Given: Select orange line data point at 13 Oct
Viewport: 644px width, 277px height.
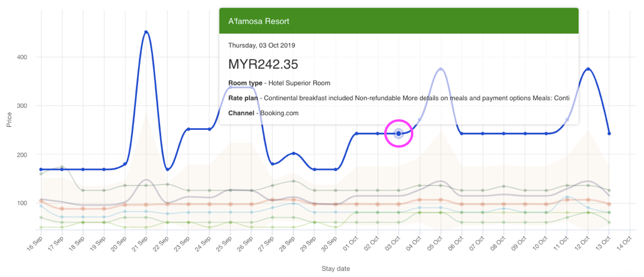Looking at the screenshot, I should point(609,204).
